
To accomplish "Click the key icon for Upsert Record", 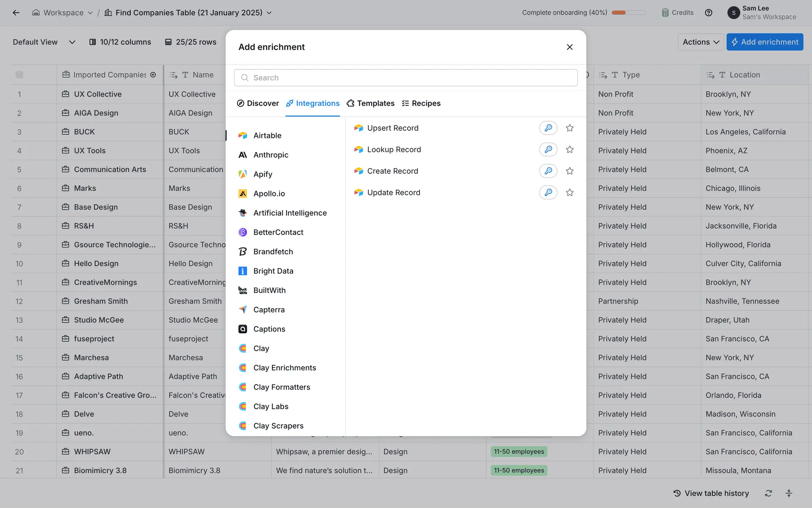I will tap(548, 128).
